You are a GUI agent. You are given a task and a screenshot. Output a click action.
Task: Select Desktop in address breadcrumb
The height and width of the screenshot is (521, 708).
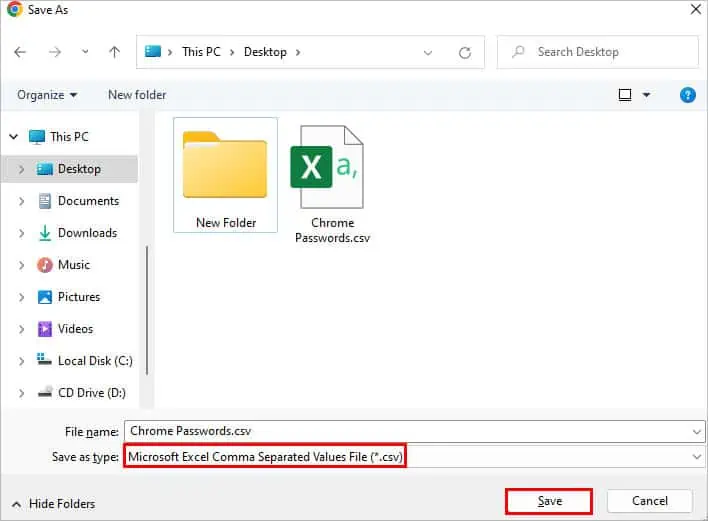pyautogui.click(x=265, y=52)
